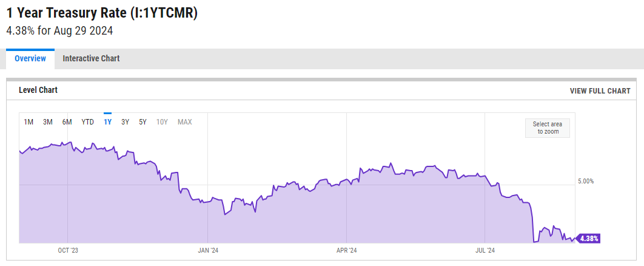Click the OCT '23 axis label
The height and width of the screenshot is (266, 644).
tap(67, 250)
